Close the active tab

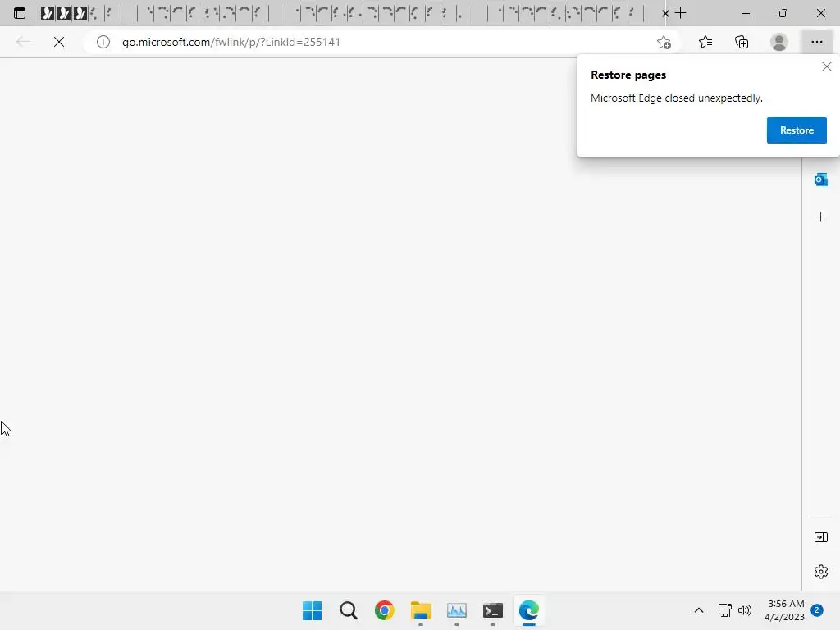pyautogui.click(x=665, y=13)
